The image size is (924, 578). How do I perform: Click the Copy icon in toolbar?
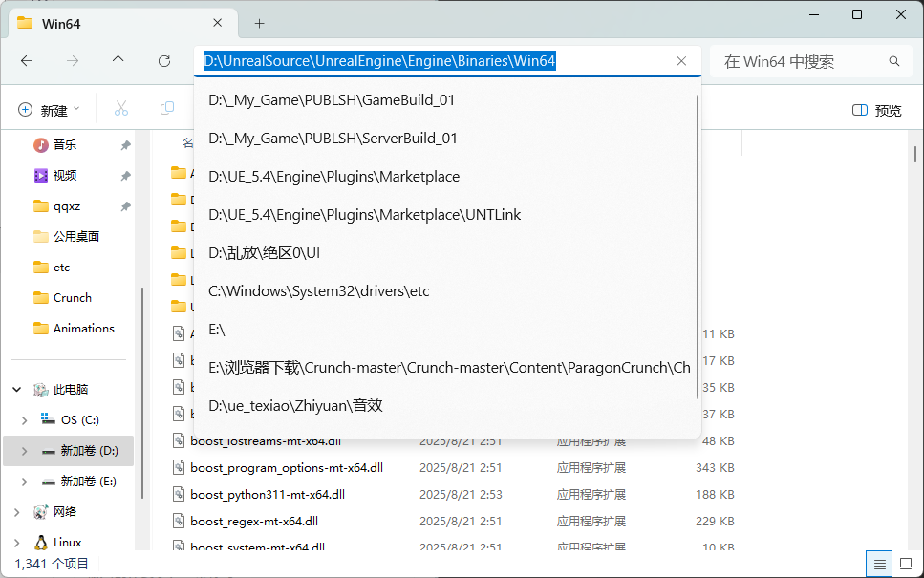click(167, 109)
